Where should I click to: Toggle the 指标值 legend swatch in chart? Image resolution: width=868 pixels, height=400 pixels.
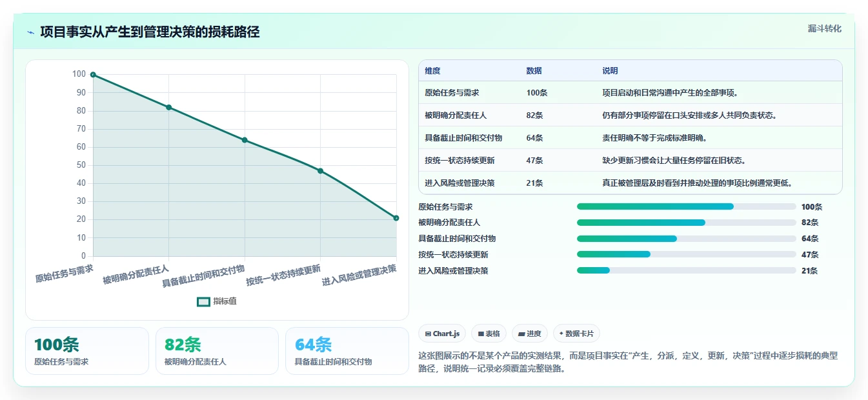(203, 301)
